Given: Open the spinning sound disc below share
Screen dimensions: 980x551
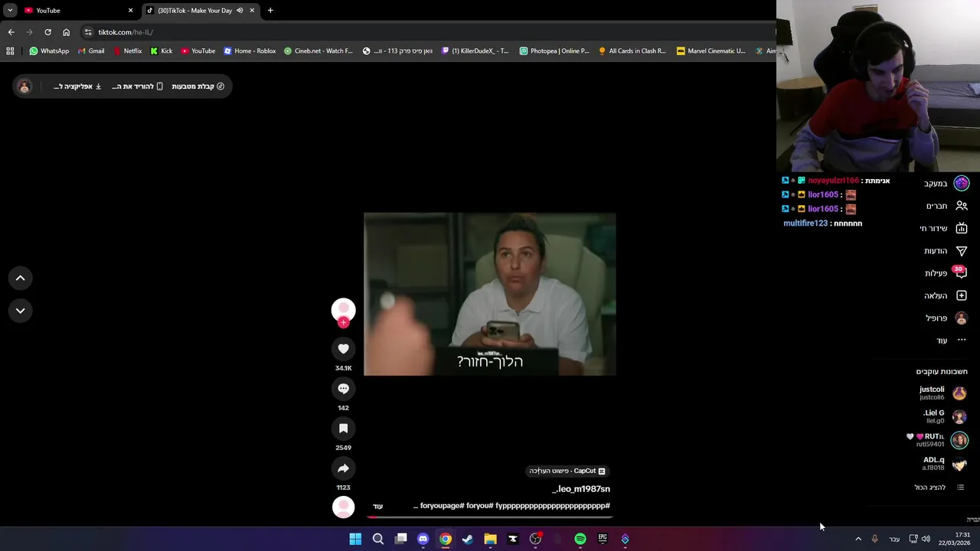Looking at the screenshot, I should point(343,507).
